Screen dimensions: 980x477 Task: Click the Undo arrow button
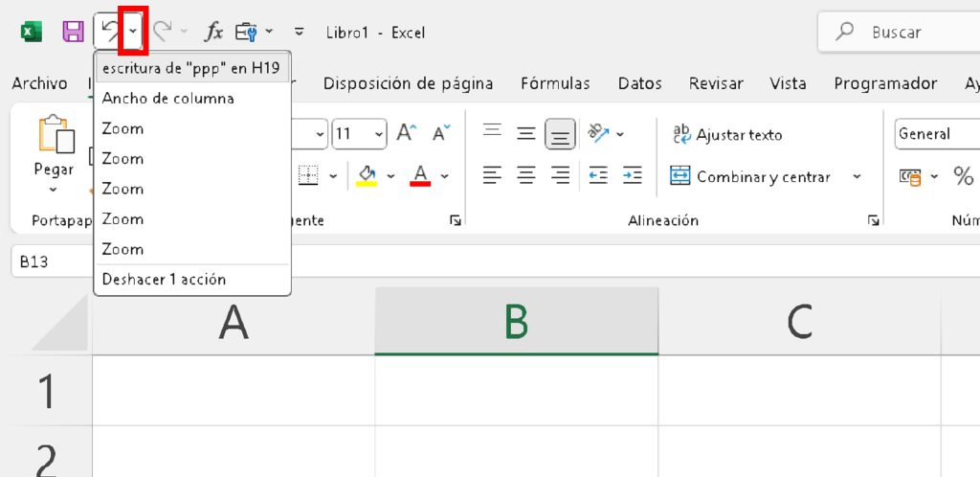click(109, 33)
